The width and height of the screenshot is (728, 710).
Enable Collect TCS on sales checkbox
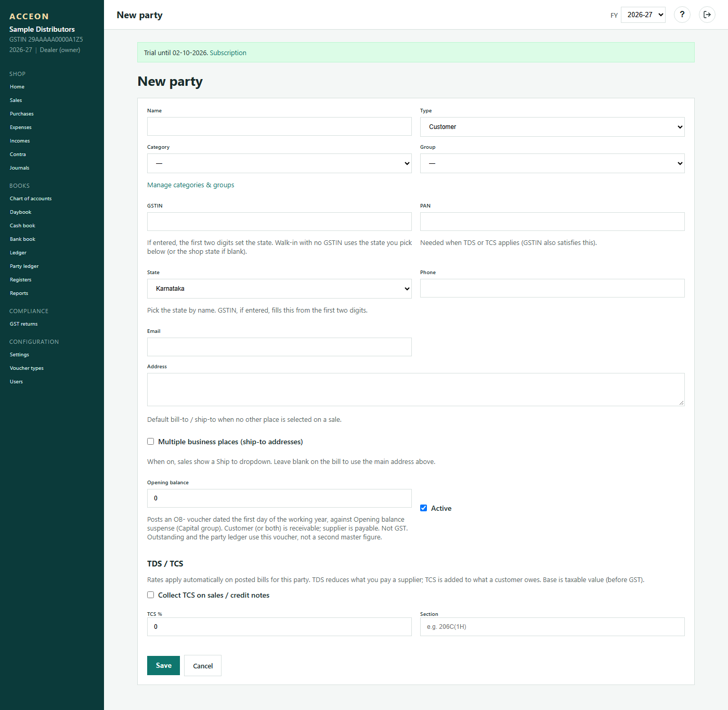151,595
